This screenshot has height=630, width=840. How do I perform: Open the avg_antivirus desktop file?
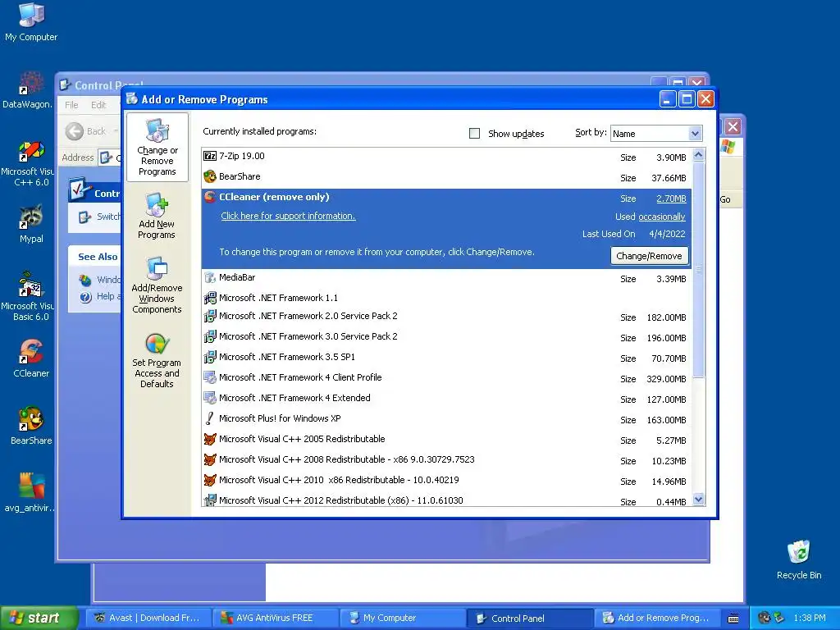(30, 492)
